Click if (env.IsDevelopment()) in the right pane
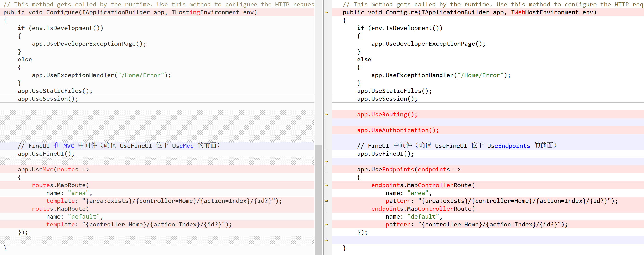The width and height of the screenshot is (644, 255). coord(400,28)
